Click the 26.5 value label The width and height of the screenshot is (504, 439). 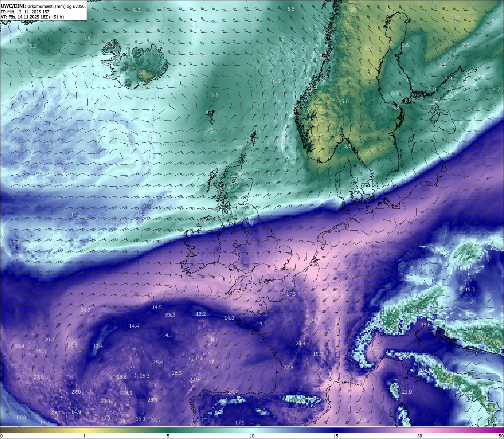[x=177, y=373]
